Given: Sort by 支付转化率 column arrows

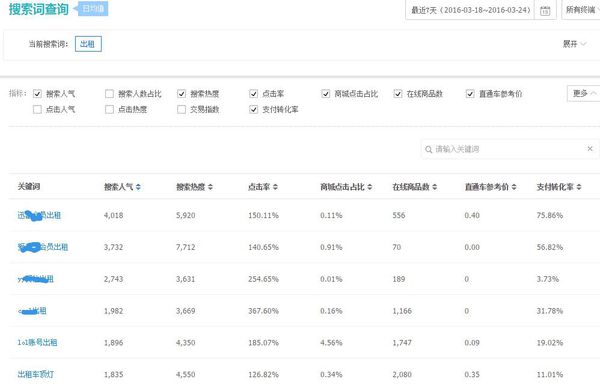Looking at the screenshot, I should (x=579, y=187).
